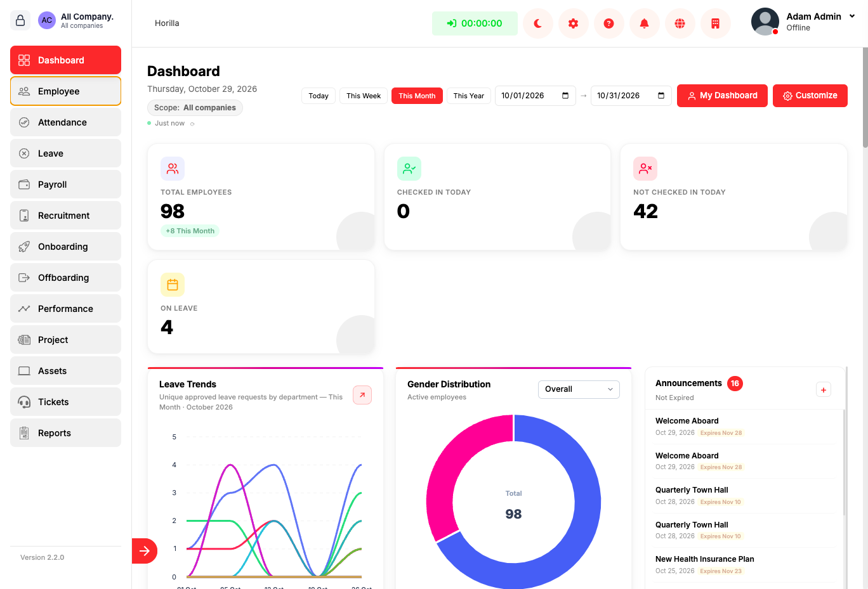Open Performance in sidebar
This screenshot has height=589, width=868.
pos(65,309)
